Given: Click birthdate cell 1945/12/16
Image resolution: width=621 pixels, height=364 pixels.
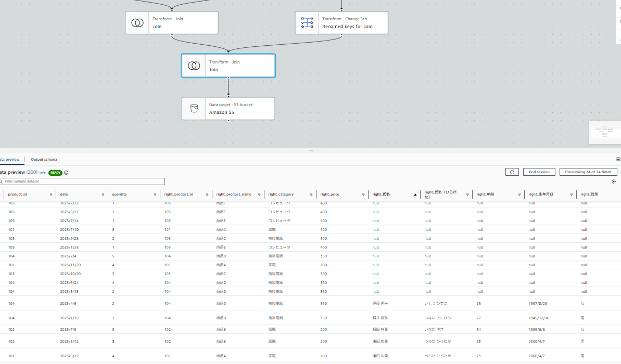Looking at the screenshot, I should click(x=539, y=318).
